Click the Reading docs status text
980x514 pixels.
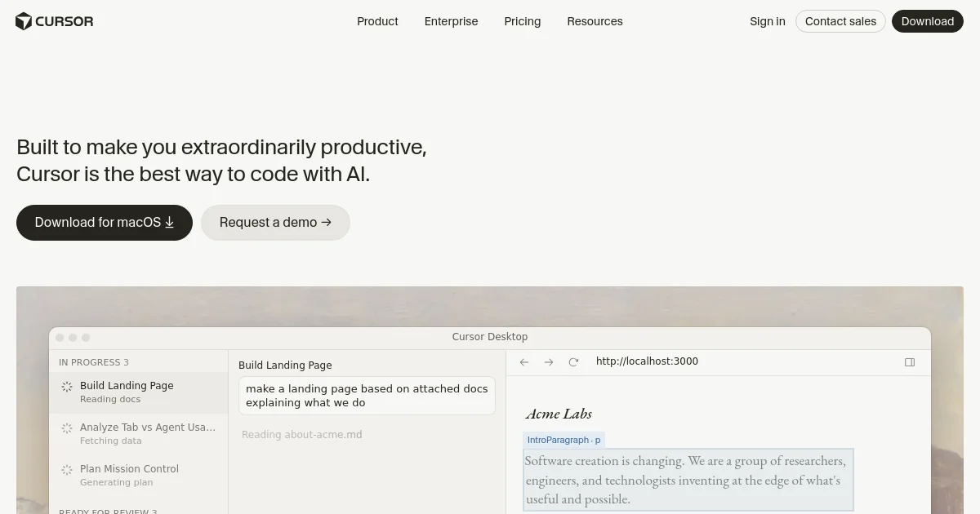[x=110, y=400]
